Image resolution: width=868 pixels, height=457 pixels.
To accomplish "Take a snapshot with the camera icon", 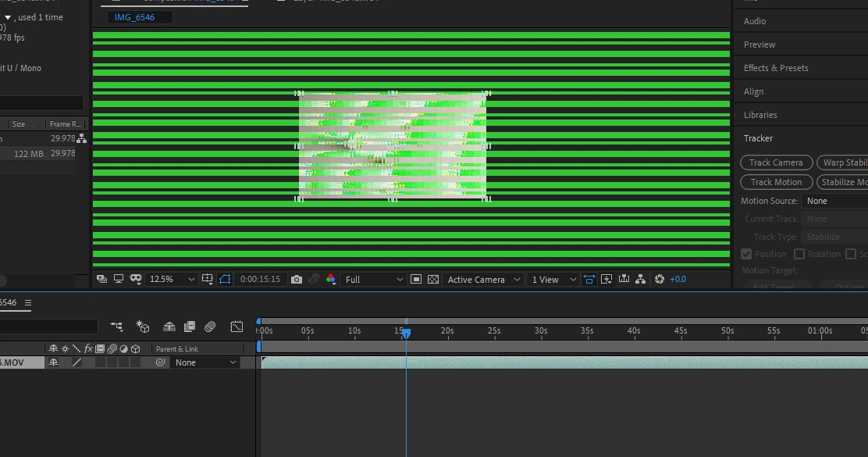I will click(x=297, y=279).
